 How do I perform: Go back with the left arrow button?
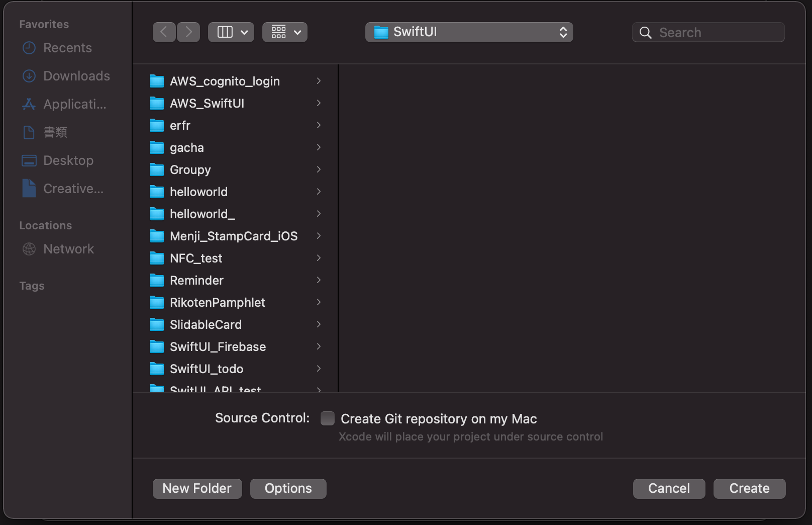point(164,32)
